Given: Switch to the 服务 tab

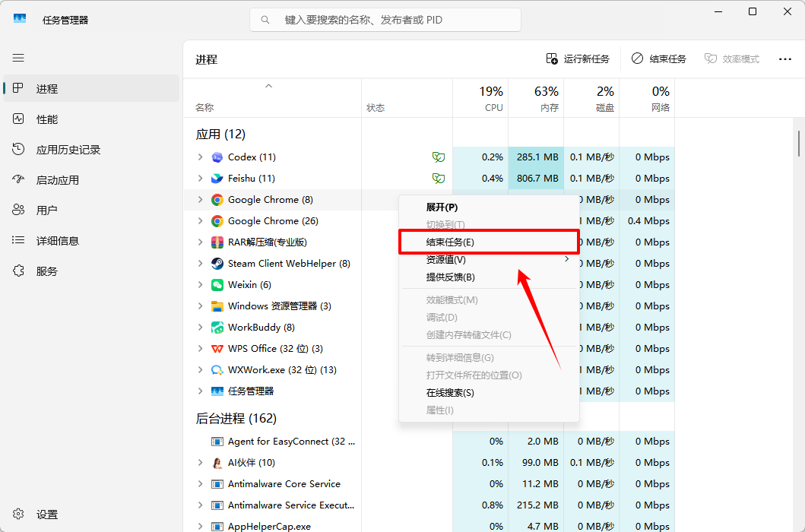Looking at the screenshot, I should pyautogui.click(x=91, y=271).
